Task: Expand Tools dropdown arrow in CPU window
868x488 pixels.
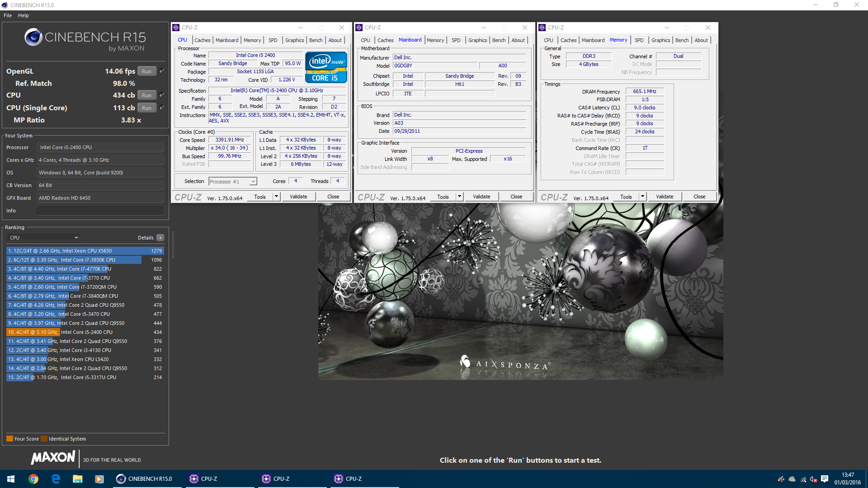Action: click(x=276, y=197)
